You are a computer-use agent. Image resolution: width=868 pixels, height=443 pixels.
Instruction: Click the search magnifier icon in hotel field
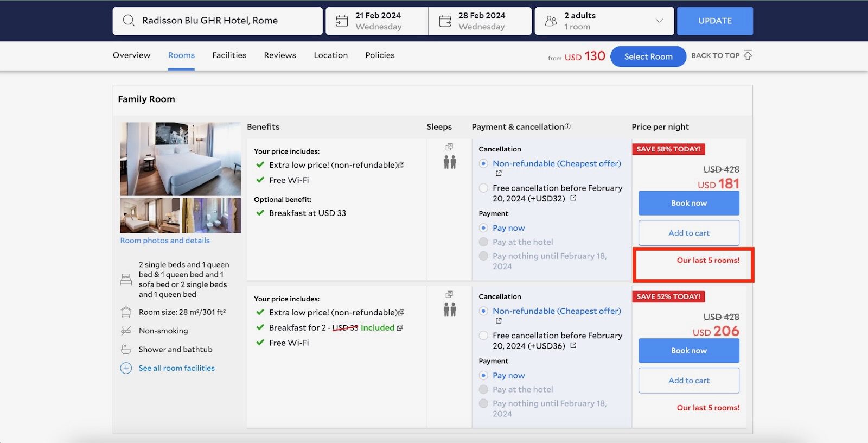[129, 21]
